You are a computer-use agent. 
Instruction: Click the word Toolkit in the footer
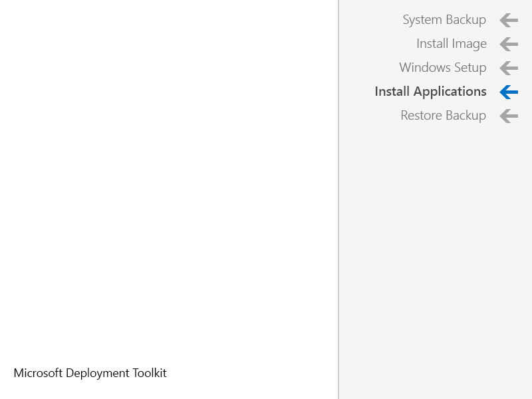(149, 373)
